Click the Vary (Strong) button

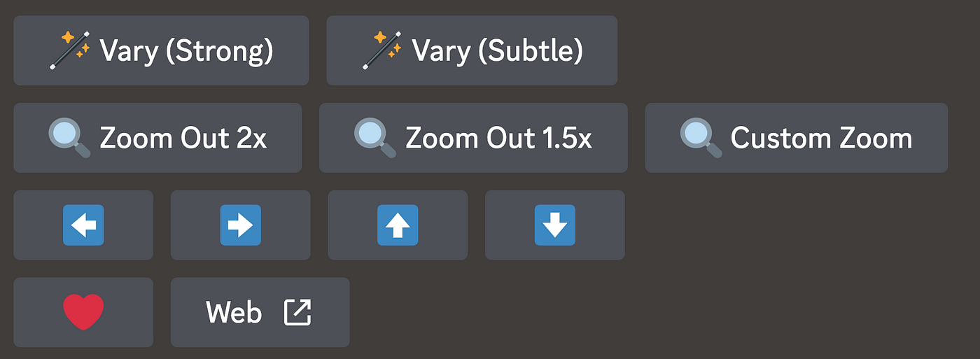click(x=161, y=50)
